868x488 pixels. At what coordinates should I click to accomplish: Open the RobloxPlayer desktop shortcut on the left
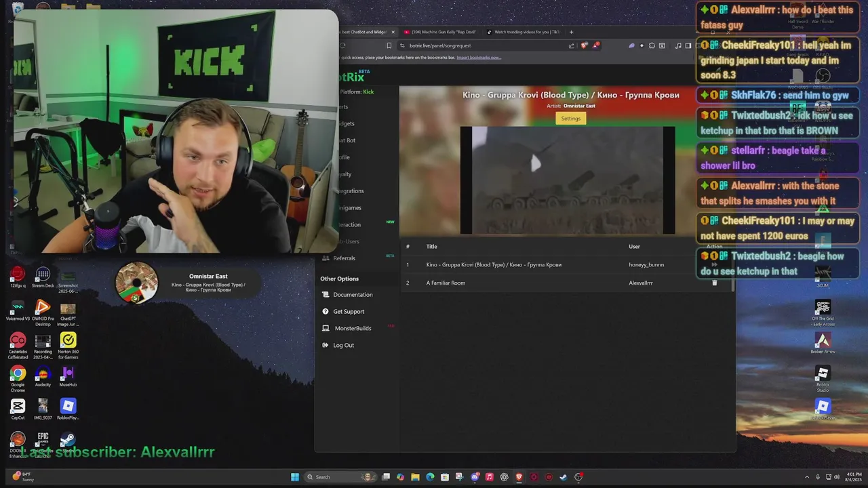coord(68,409)
